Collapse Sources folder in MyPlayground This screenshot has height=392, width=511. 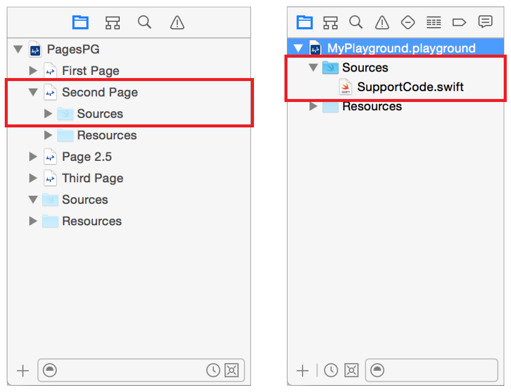click(313, 67)
